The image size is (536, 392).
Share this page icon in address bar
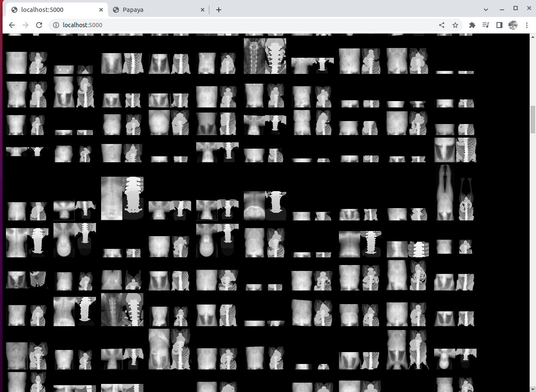[x=442, y=25]
